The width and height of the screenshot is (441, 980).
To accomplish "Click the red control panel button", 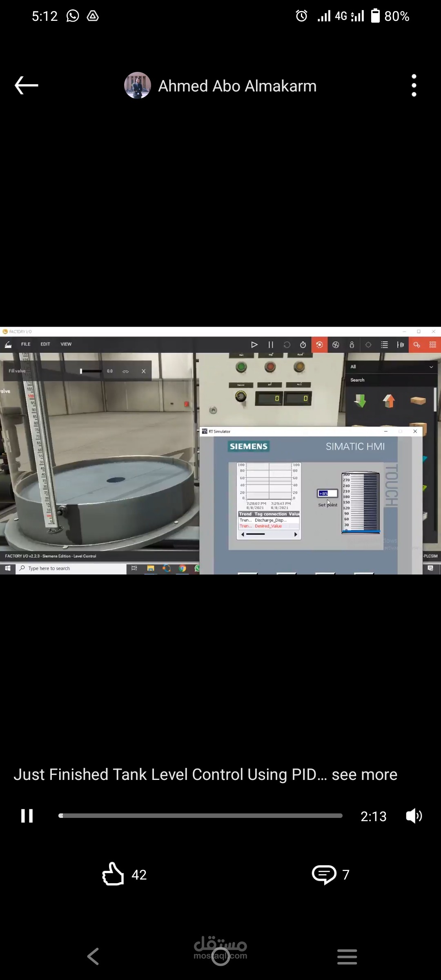I will pos(270,367).
